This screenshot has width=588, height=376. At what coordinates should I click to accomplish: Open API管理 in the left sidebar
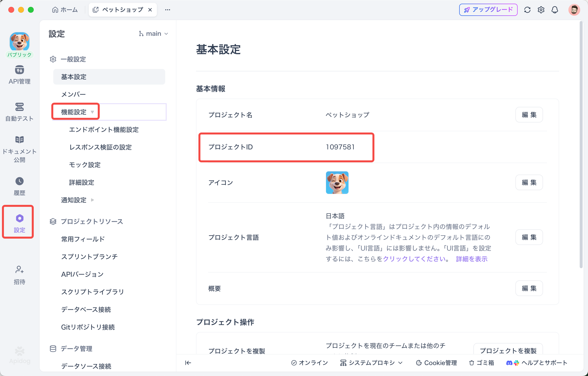(20, 75)
